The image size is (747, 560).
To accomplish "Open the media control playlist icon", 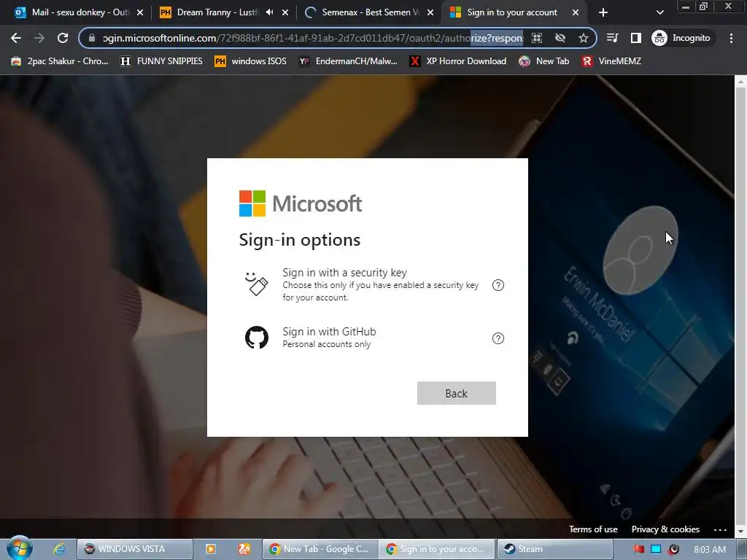I will (613, 38).
